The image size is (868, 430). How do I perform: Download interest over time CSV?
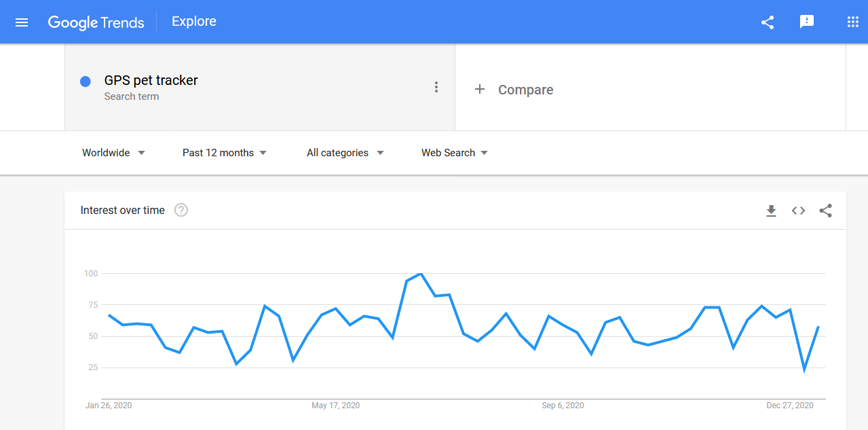click(771, 211)
